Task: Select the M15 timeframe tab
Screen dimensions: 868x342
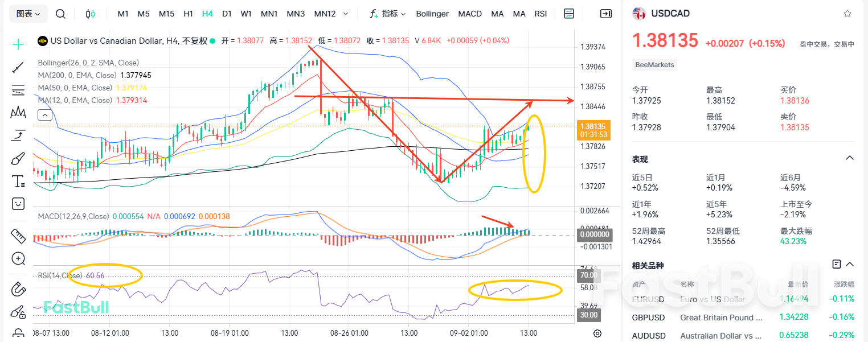Action: 166,13
